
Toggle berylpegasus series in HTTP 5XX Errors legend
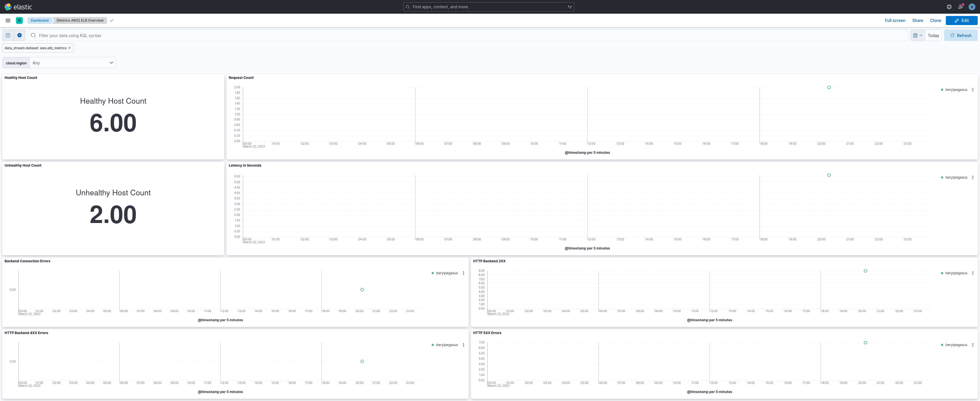(956, 345)
